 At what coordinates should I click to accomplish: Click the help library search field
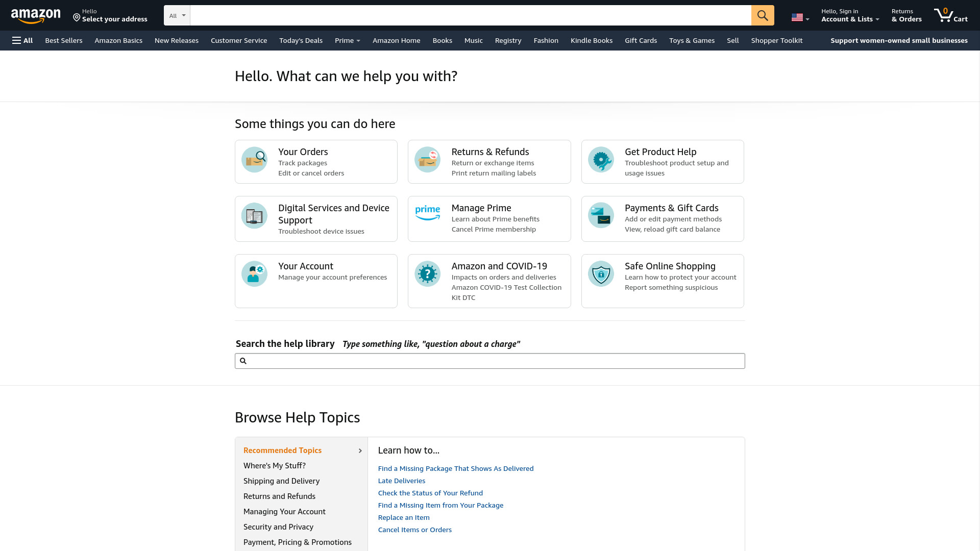point(490,361)
